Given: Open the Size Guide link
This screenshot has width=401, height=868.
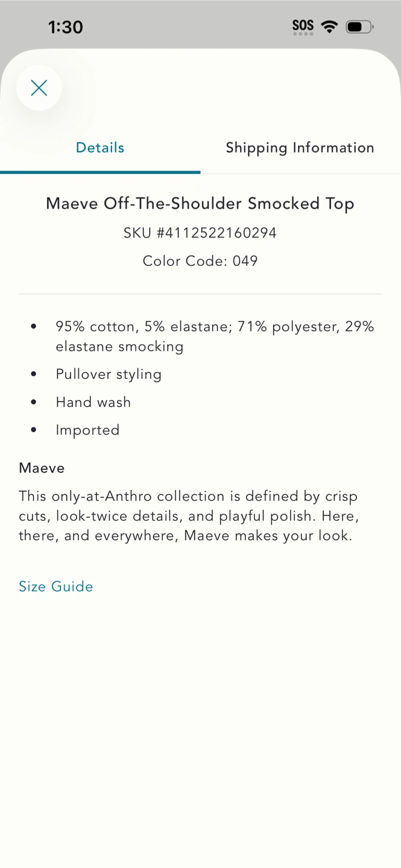Looking at the screenshot, I should (56, 587).
